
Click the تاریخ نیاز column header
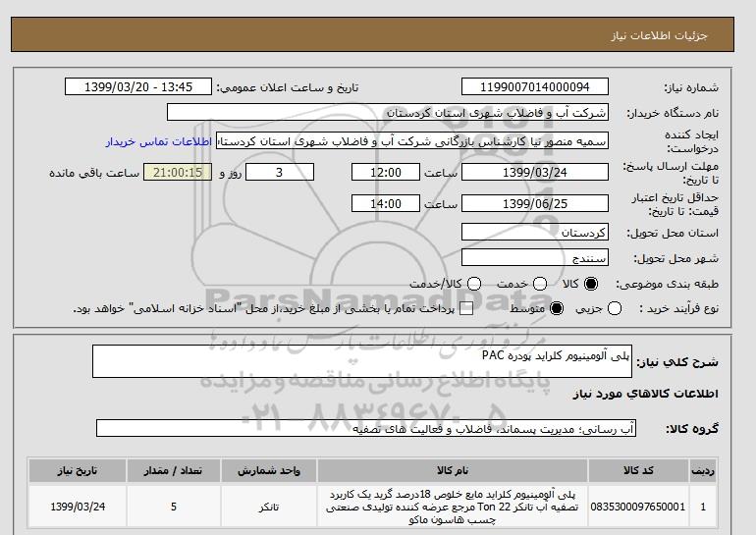pyautogui.click(x=78, y=471)
